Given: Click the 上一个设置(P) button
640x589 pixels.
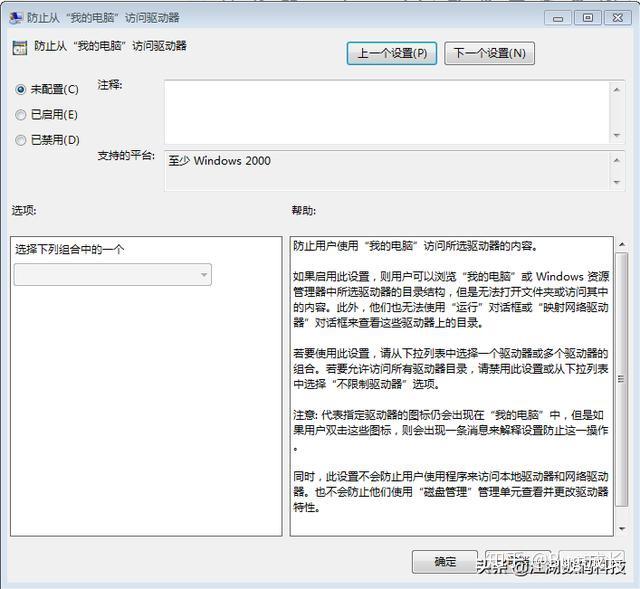Looking at the screenshot, I should (x=392, y=53).
